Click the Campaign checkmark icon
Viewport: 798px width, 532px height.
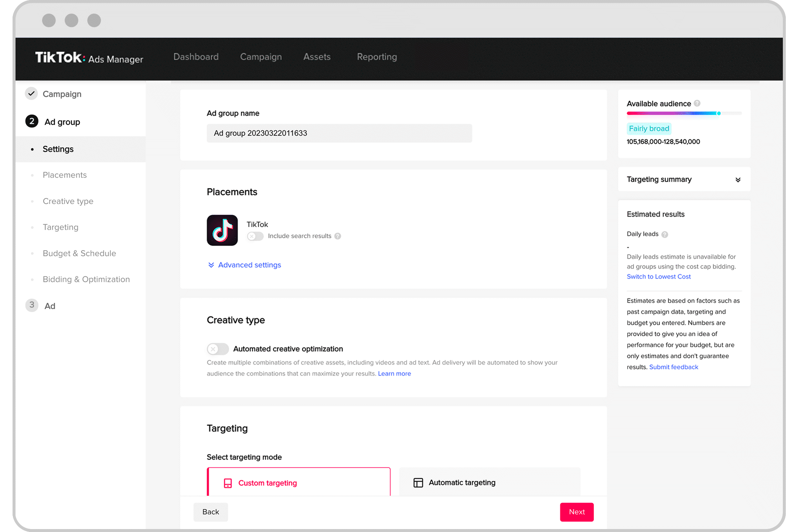[x=32, y=94]
